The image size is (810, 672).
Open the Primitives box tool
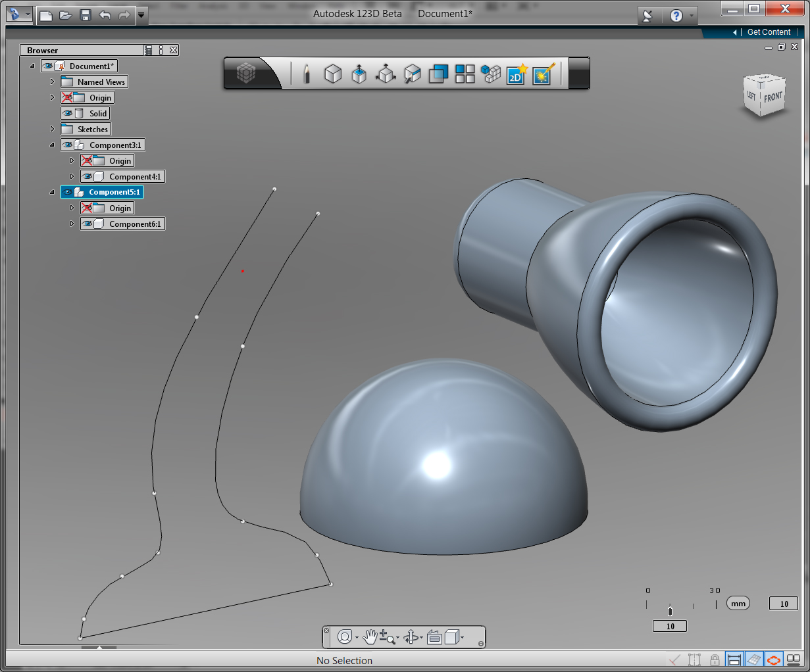pyautogui.click(x=333, y=74)
